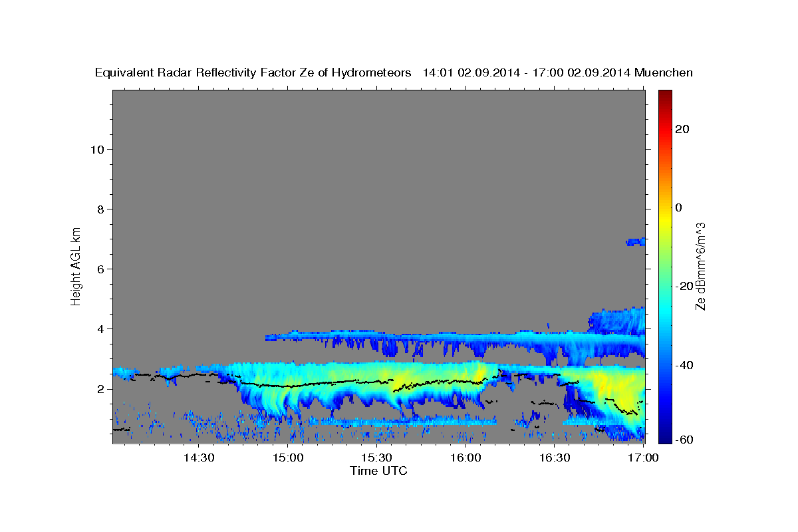Click the '17:00' time tick label
Screen dimensions: 798x532
[x=643, y=458]
